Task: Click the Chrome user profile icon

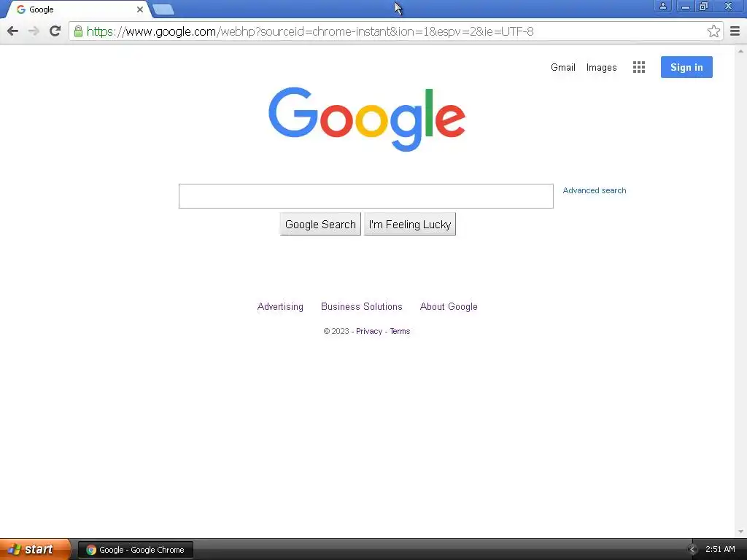Action: pyautogui.click(x=662, y=6)
